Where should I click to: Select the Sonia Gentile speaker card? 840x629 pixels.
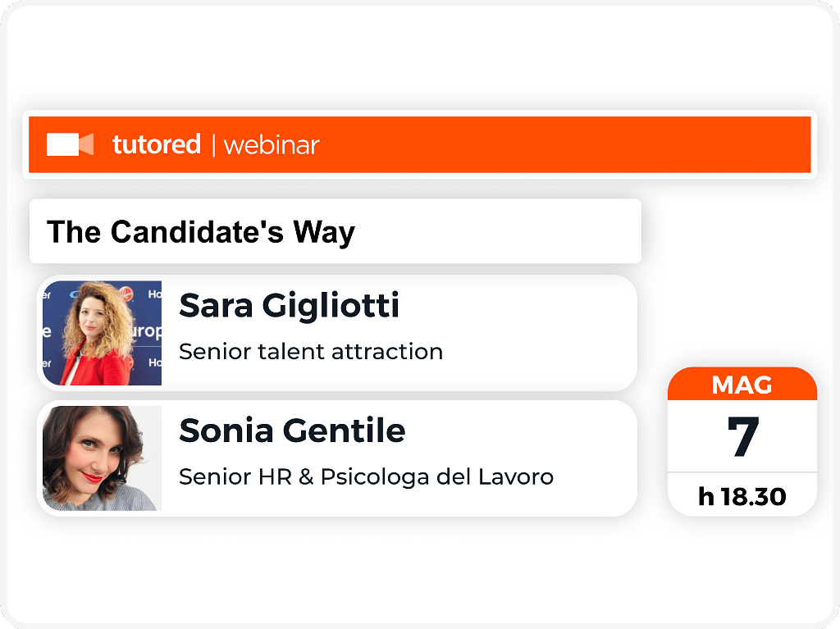[337, 458]
